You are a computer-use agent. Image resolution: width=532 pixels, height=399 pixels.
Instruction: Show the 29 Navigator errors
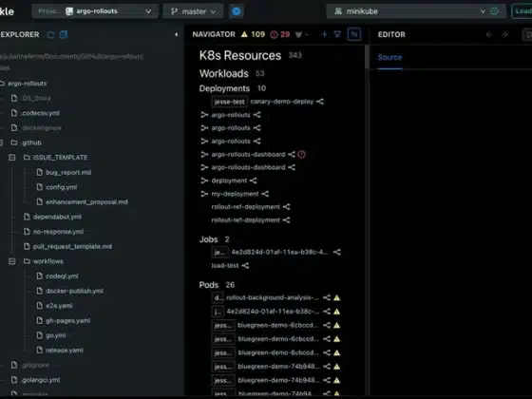point(280,34)
